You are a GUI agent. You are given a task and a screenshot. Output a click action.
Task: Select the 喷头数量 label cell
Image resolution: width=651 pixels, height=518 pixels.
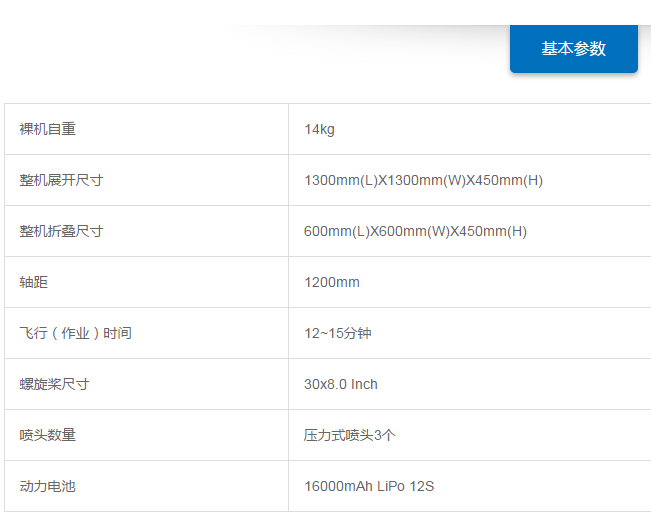pyautogui.click(x=48, y=435)
